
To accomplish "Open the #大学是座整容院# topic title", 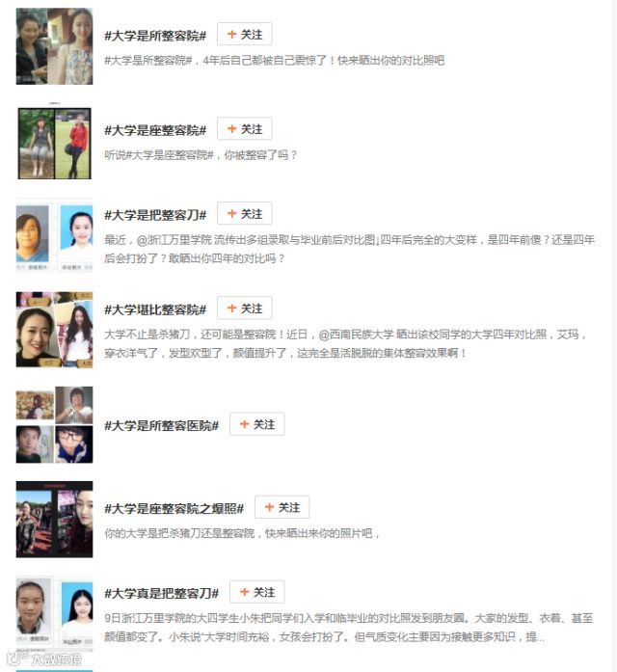I will point(155,130).
